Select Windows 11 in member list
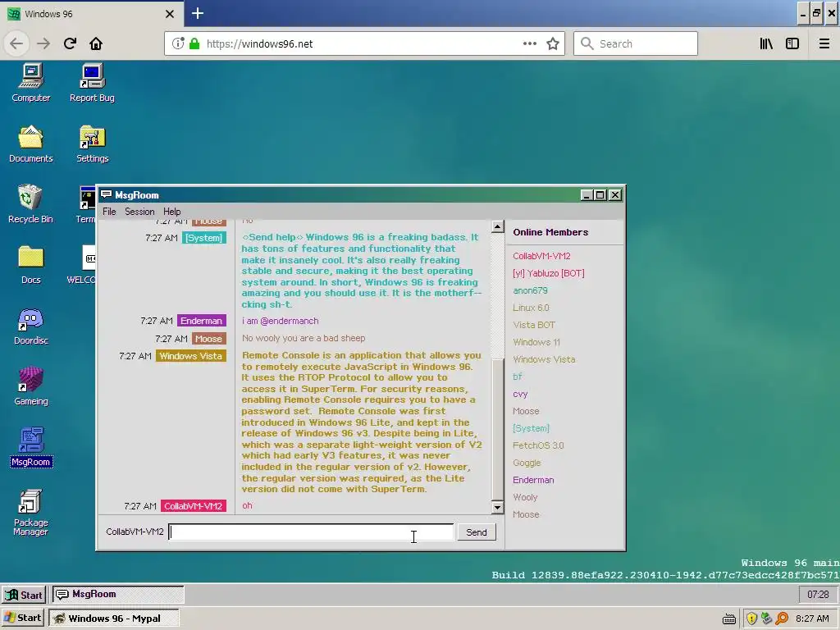Image resolution: width=840 pixels, height=630 pixels. [536, 342]
